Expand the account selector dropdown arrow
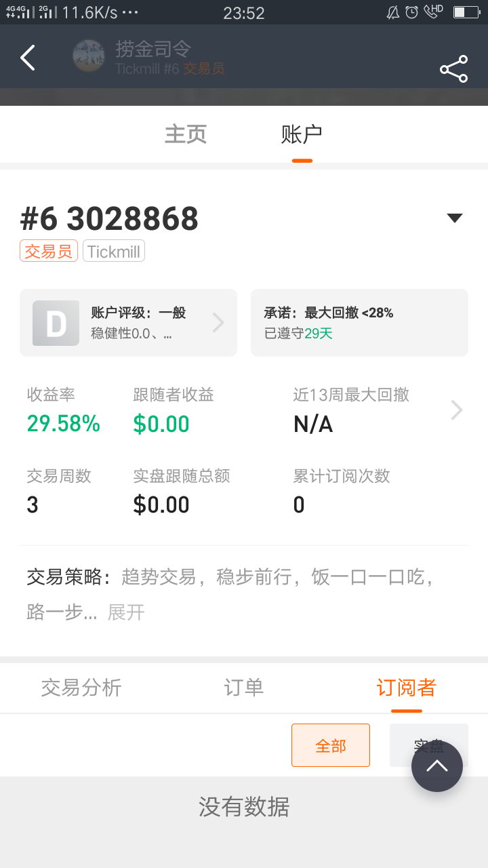This screenshot has width=488, height=868. pyautogui.click(x=455, y=218)
